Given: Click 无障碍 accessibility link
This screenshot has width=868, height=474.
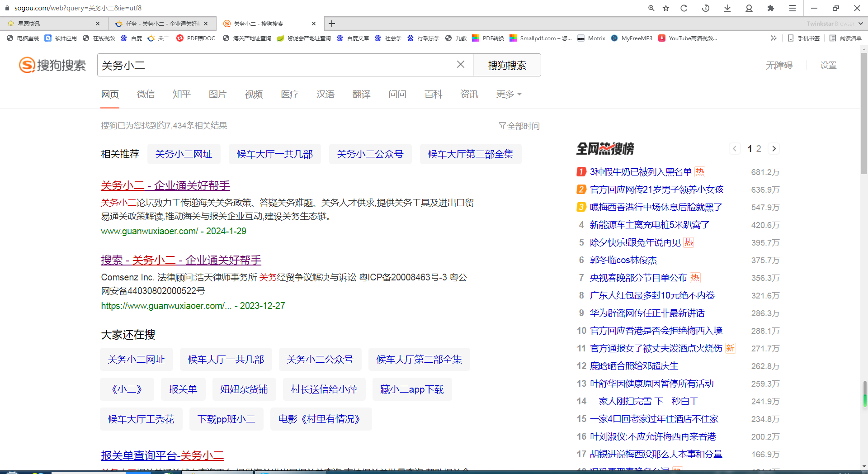Looking at the screenshot, I should coord(779,66).
